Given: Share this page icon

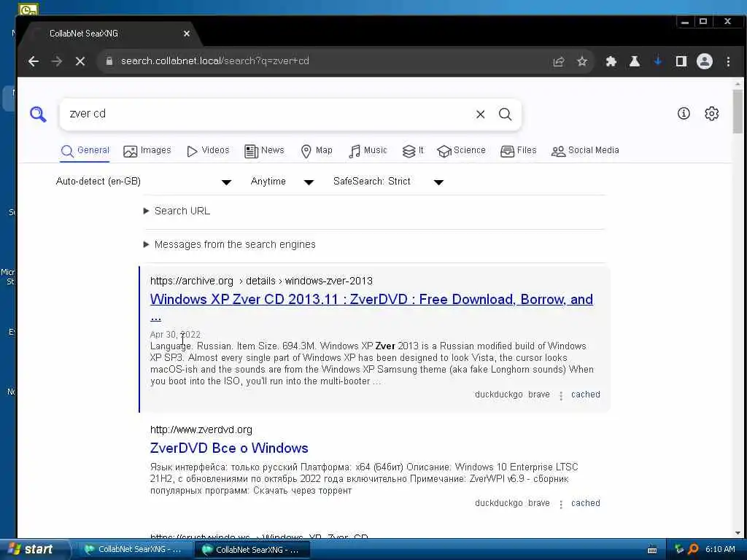Looking at the screenshot, I should [x=558, y=61].
